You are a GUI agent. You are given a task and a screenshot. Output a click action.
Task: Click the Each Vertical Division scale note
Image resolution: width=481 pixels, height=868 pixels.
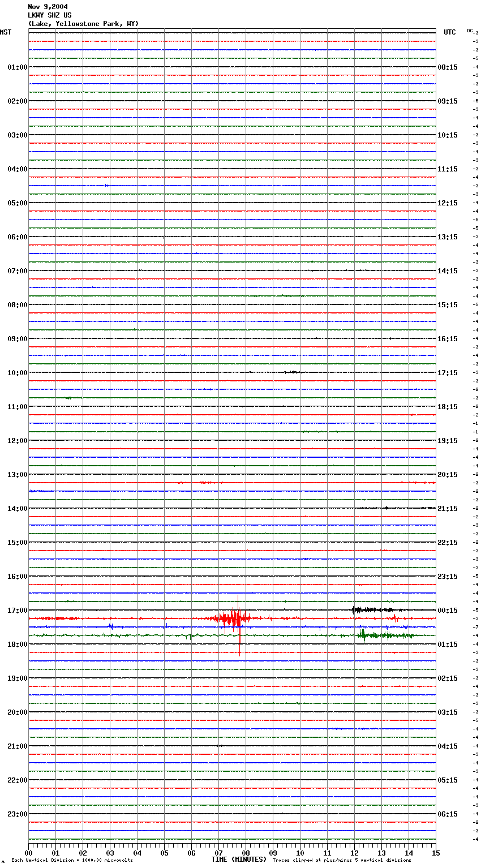click(72, 860)
